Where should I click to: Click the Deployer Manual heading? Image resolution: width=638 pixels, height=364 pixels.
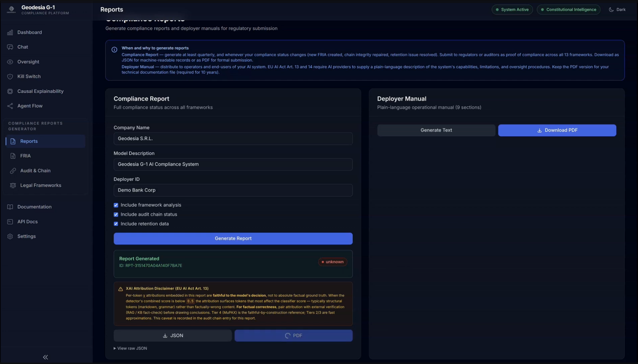[x=401, y=99]
